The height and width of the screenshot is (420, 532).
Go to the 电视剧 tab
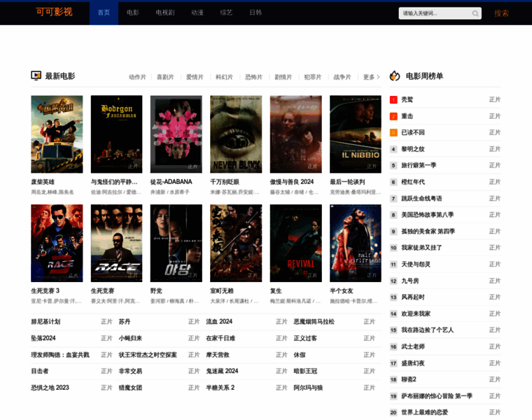[165, 13]
